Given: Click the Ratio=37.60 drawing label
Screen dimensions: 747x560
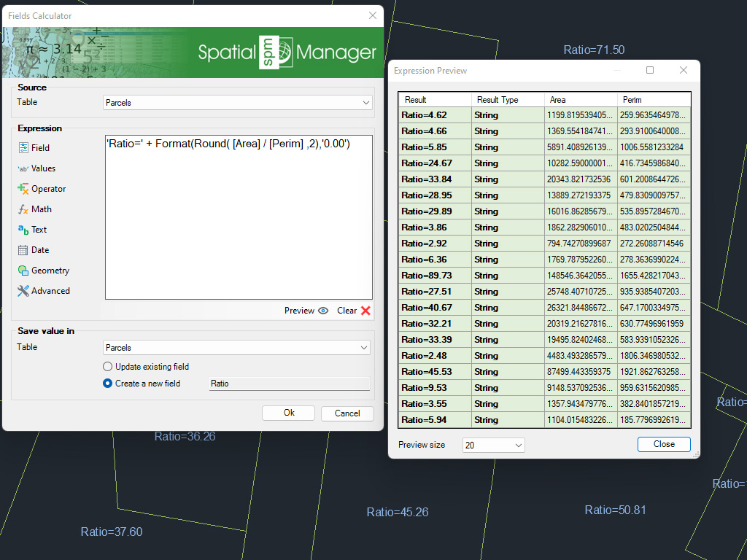Looking at the screenshot, I should click(112, 532).
